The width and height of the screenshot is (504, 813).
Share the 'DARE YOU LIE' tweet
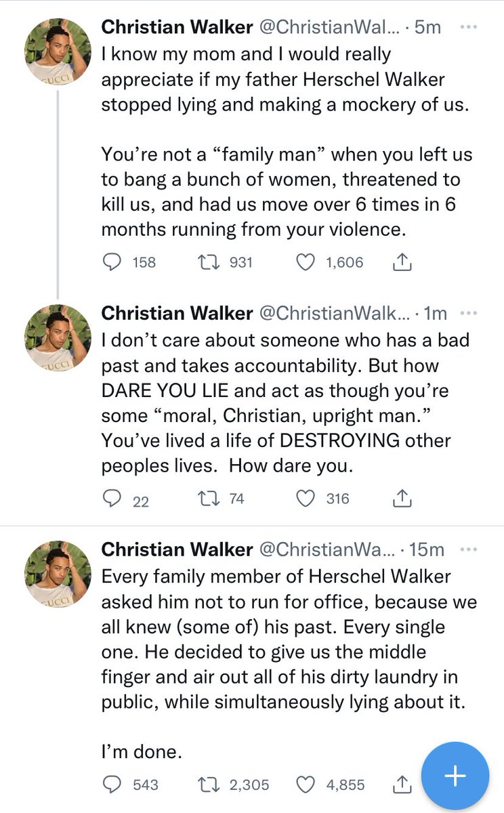[x=401, y=499]
